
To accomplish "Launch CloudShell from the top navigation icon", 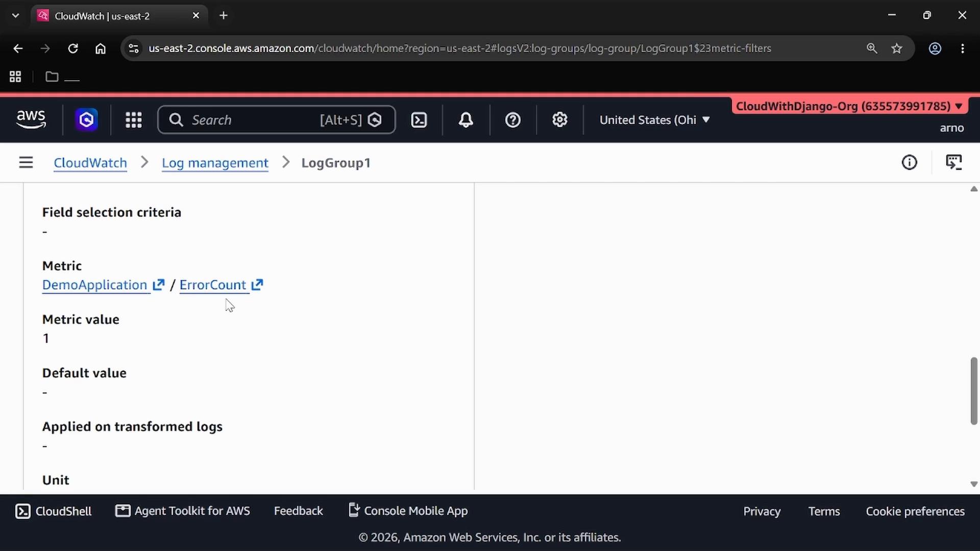I will [x=419, y=120].
